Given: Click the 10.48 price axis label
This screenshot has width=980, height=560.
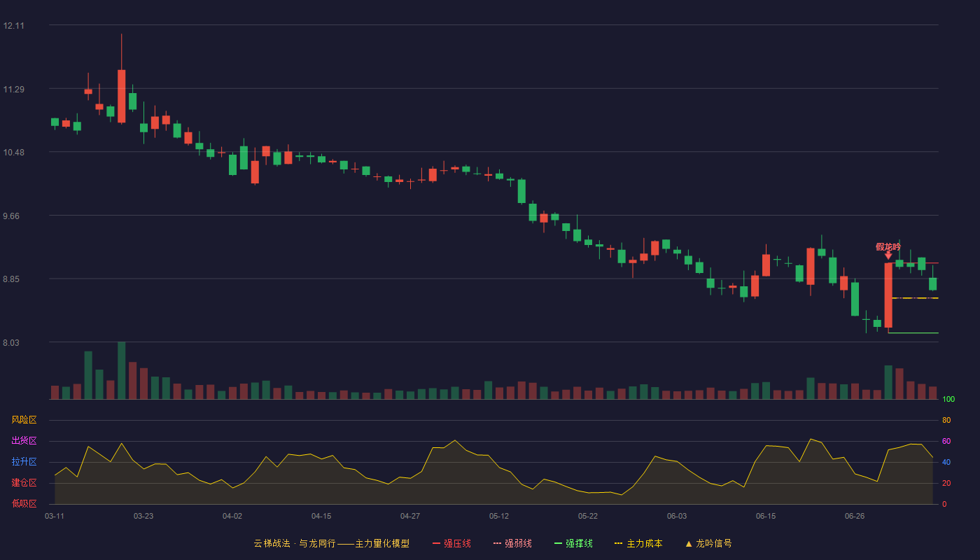Looking at the screenshot, I should click(13, 153).
